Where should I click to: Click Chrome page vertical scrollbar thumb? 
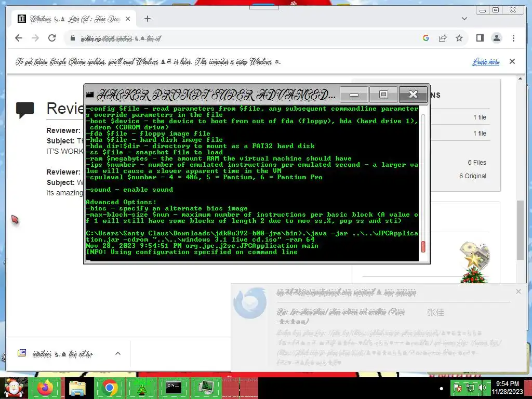pyautogui.click(x=520, y=230)
